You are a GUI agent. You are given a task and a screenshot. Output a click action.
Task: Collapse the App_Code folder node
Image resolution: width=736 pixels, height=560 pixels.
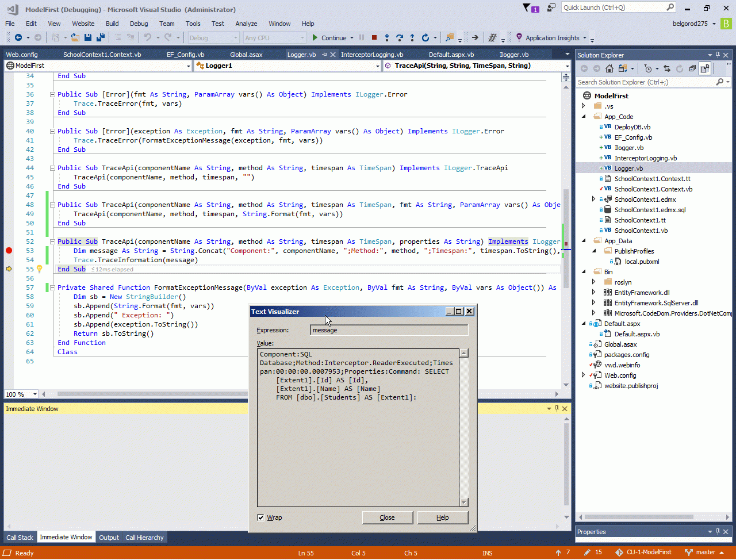[584, 117]
